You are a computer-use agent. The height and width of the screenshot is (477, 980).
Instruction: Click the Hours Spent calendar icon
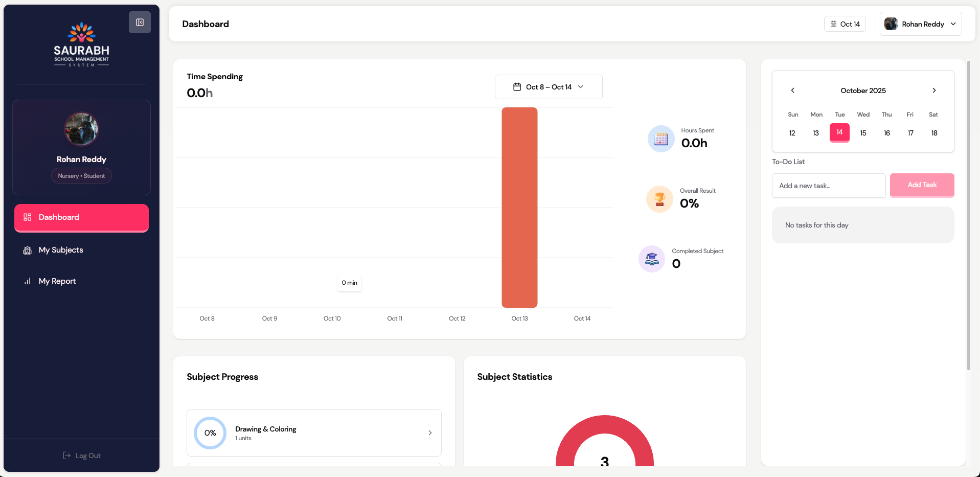pos(661,139)
